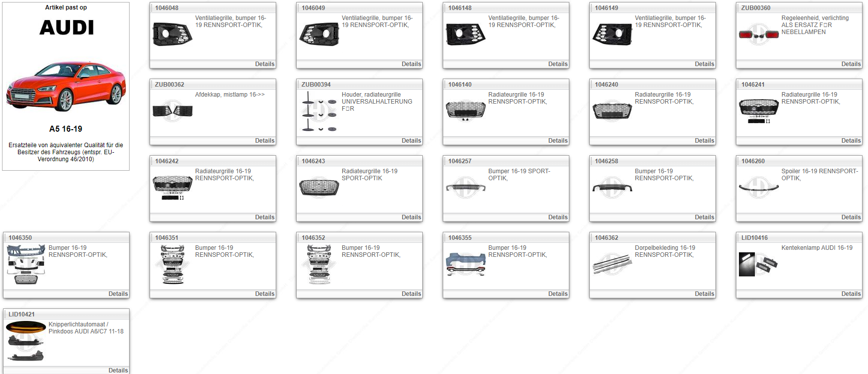This screenshot has height=374, width=868.
Task: Open the 1046048 ventilation grille thumbnail
Action: 172,34
